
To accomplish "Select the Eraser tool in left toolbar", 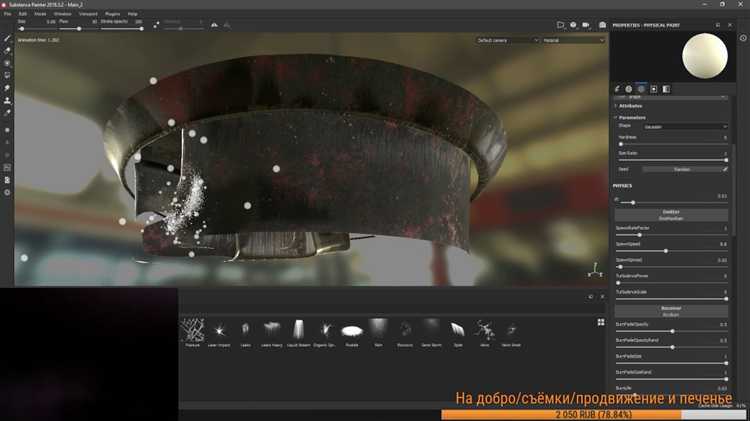I will 7,50.
